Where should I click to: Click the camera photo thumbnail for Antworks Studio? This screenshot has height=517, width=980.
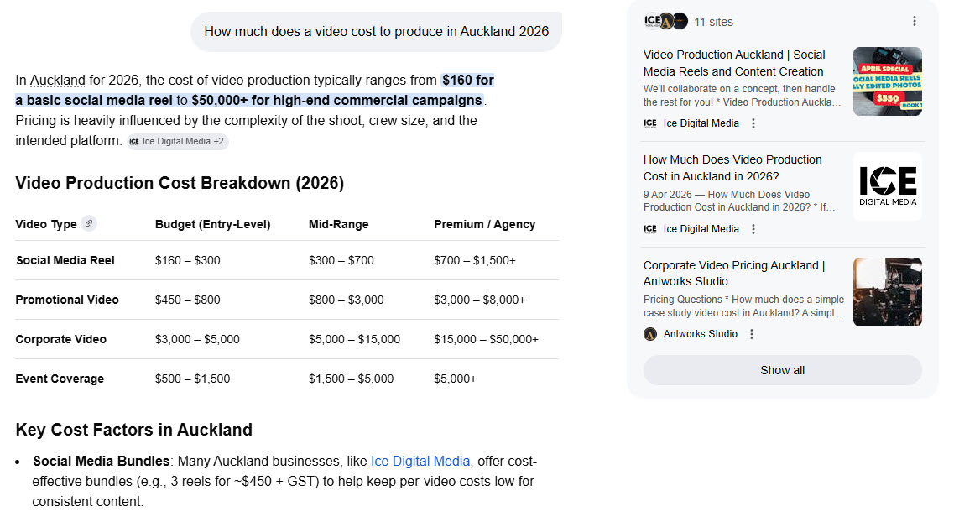point(887,291)
